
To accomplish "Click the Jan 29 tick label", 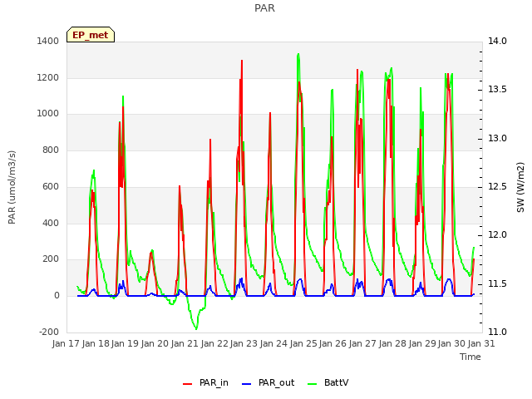I will pyautogui.click(x=422, y=343).
